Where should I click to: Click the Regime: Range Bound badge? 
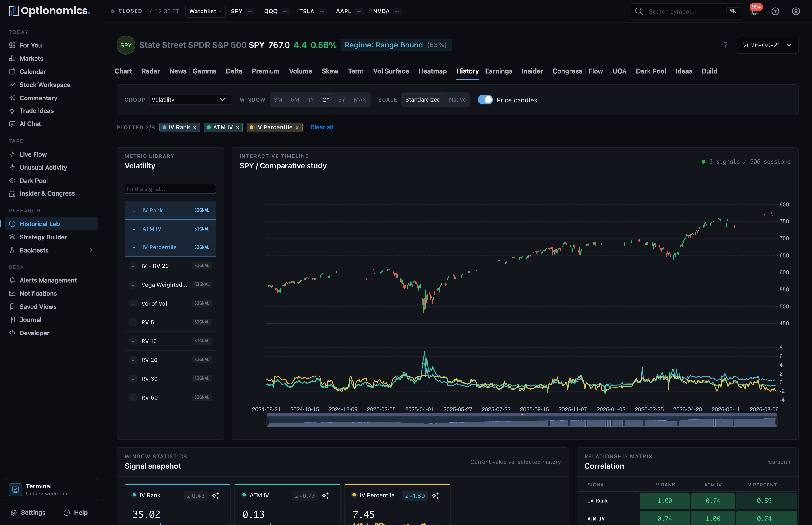396,45
